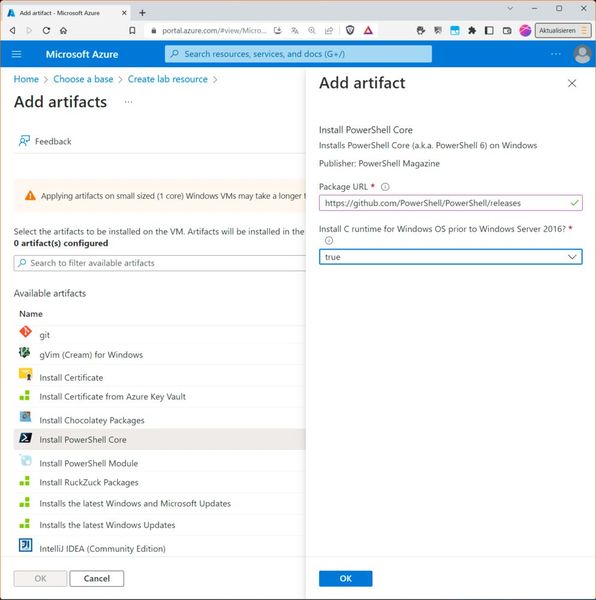Expand the browser tab list chevron

(510, 8)
